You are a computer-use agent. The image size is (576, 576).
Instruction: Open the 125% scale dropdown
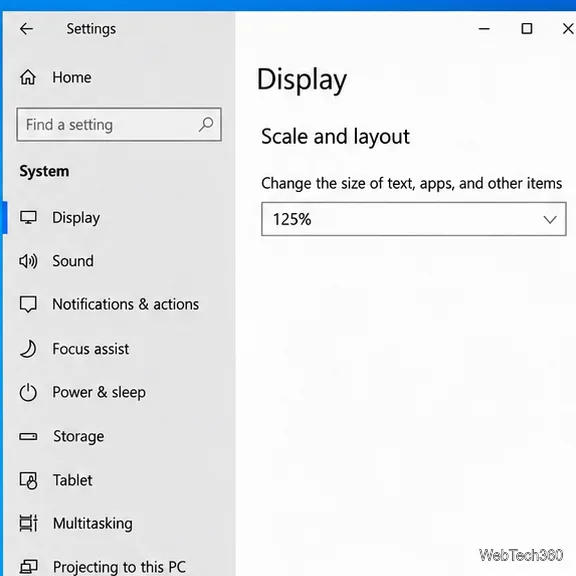414,219
